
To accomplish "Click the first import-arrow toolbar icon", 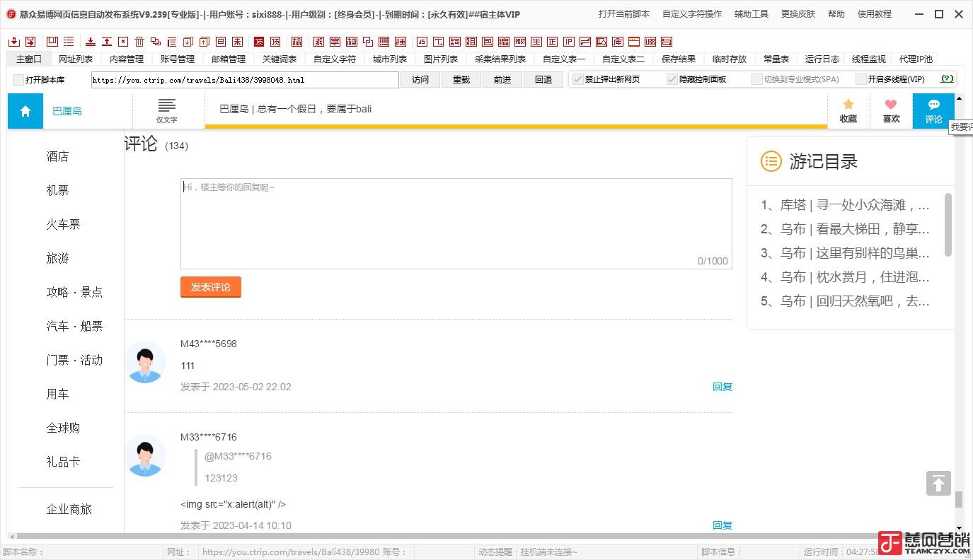I will 14,42.
